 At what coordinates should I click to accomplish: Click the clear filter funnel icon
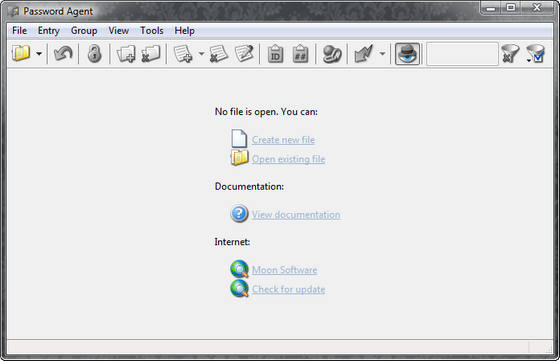(x=510, y=54)
